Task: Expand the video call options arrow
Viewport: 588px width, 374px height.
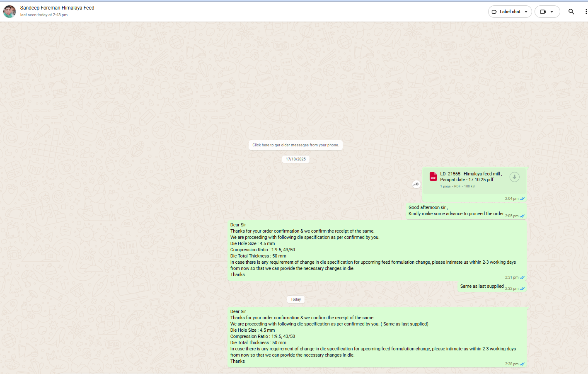Action: tap(552, 12)
